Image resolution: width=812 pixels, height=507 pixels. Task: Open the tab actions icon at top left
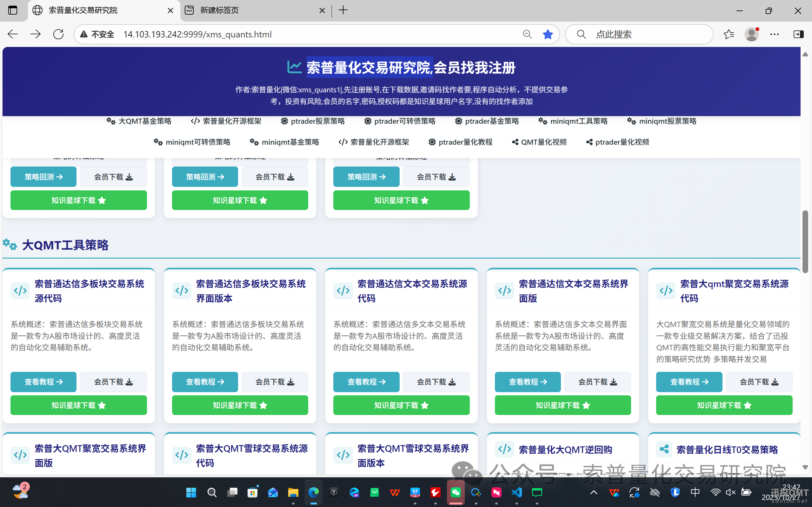tap(12, 10)
